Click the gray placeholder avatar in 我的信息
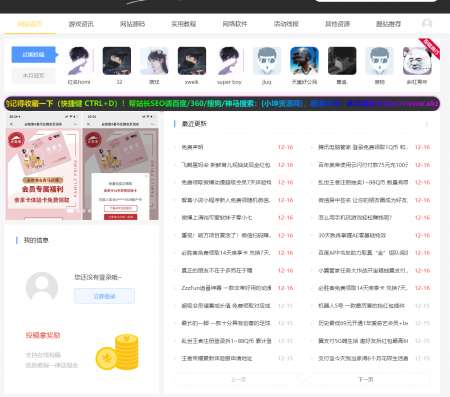The height and width of the screenshot is (397, 450). tap(42, 287)
